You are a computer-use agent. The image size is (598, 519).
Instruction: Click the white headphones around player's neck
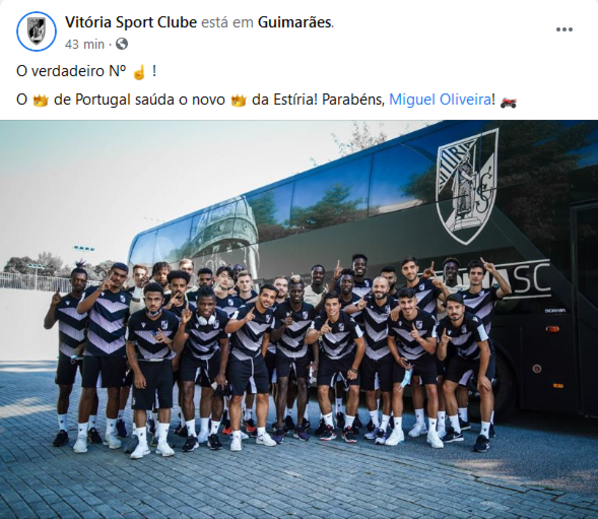point(206,319)
